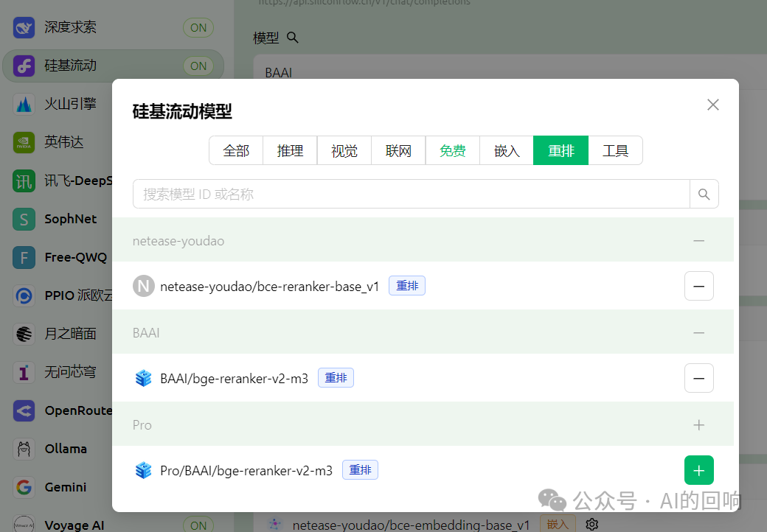Click the 英伟达 NVIDIA icon
This screenshot has width=767, height=532.
coord(24,142)
